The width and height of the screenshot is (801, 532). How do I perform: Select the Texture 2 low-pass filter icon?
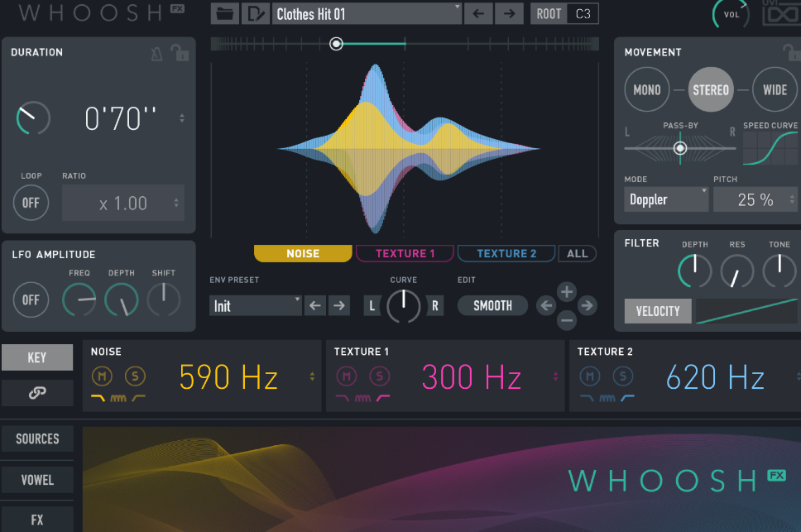(587, 398)
